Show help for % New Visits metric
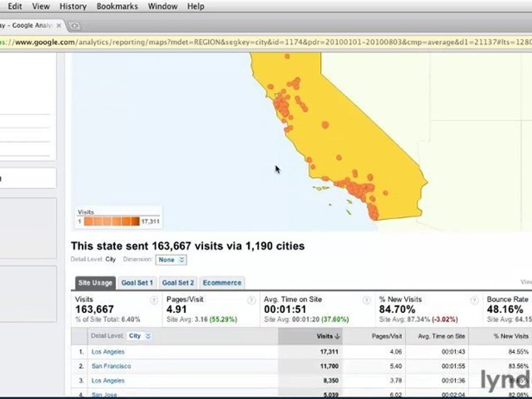Viewport: 532px width, 399px height. [x=474, y=300]
